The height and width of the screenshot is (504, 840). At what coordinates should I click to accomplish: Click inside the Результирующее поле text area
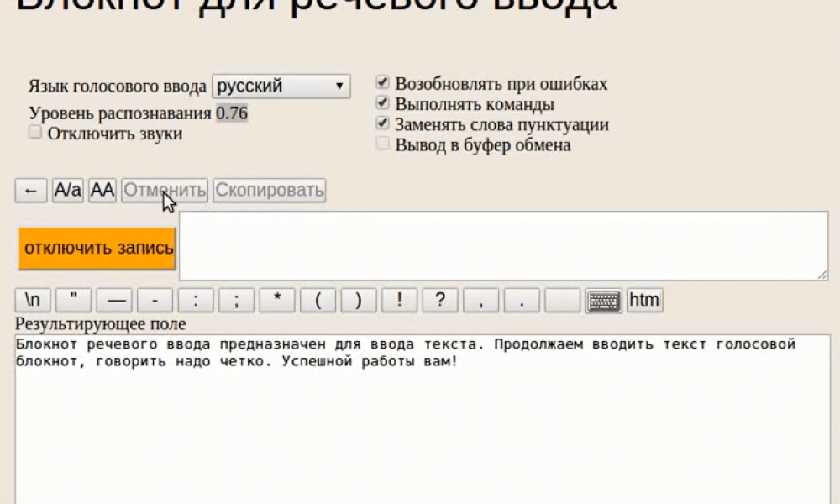423,419
